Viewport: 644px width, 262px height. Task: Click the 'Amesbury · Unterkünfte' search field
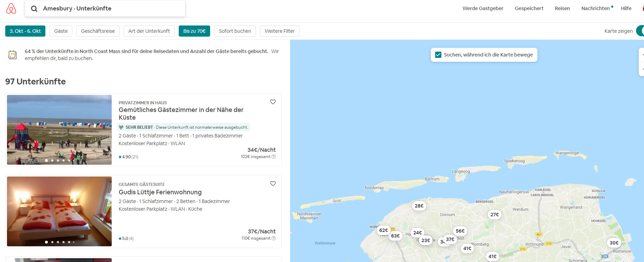[x=105, y=9]
